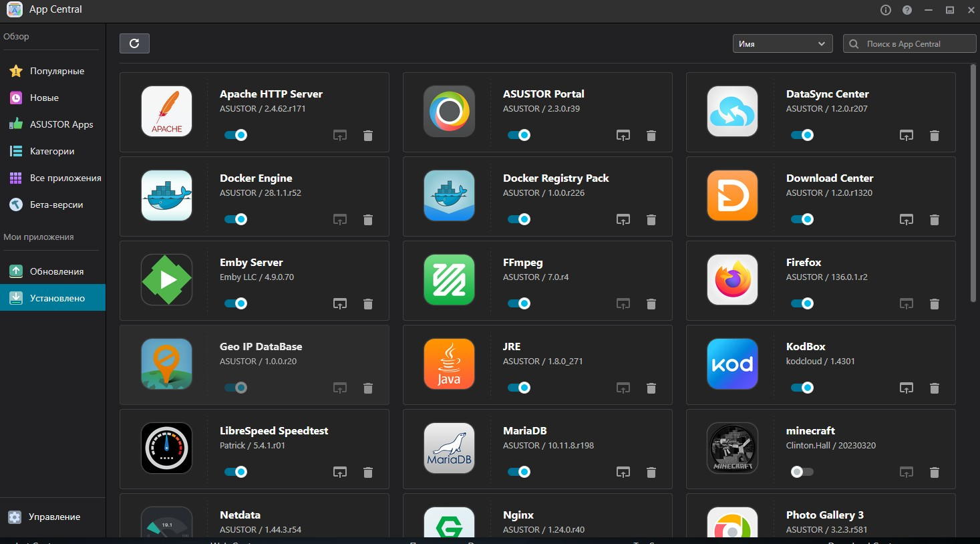Click the refresh button above app list

(x=134, y=43)
